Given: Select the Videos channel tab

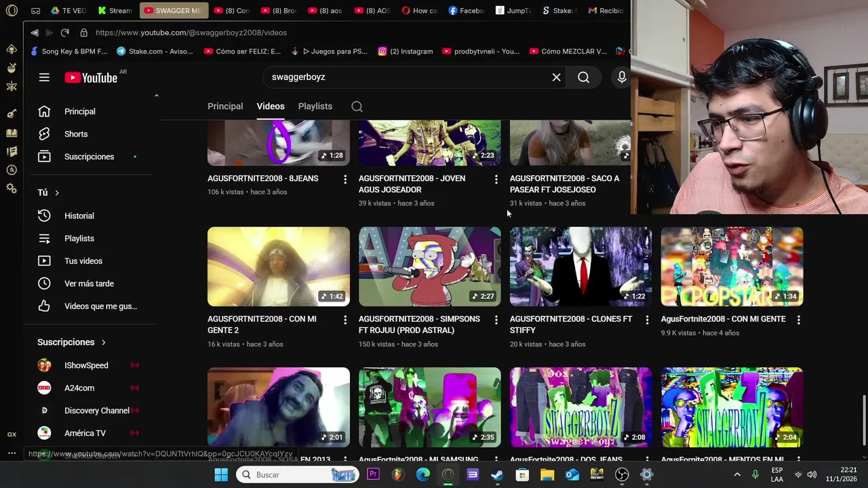Looking at the screenshot, I should (x=271, y=106).
